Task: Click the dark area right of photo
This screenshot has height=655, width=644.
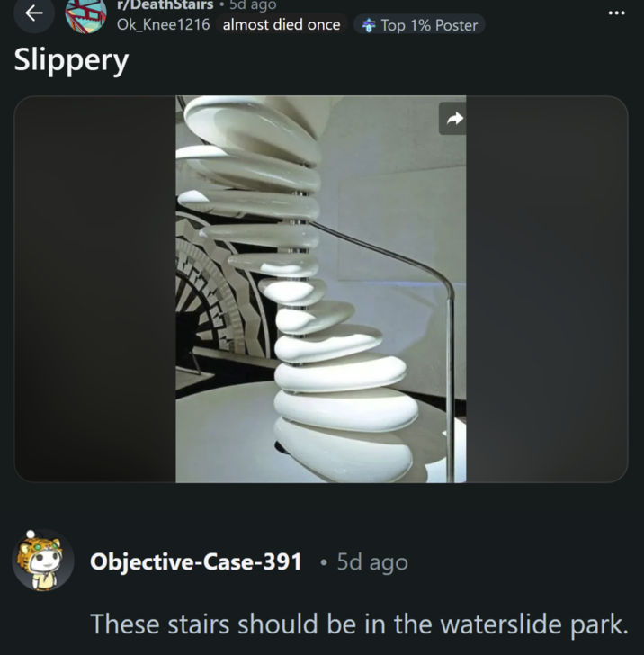Action: 547,289
